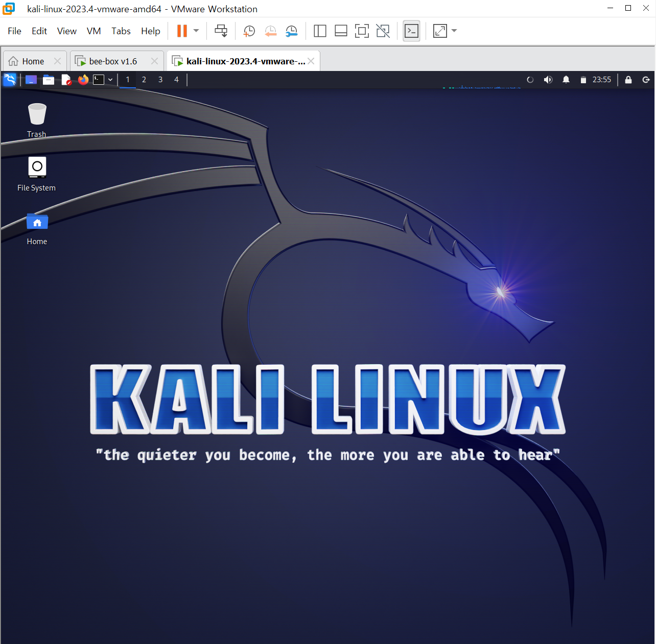The image size is (656, 644).
Task: Click the CPU graph monitor in panel
Action: (481, 86)
